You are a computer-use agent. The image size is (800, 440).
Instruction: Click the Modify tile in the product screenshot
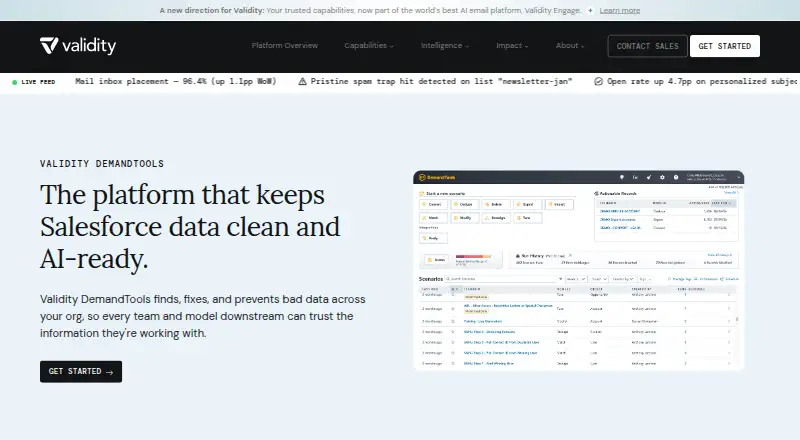pos(465,218)
